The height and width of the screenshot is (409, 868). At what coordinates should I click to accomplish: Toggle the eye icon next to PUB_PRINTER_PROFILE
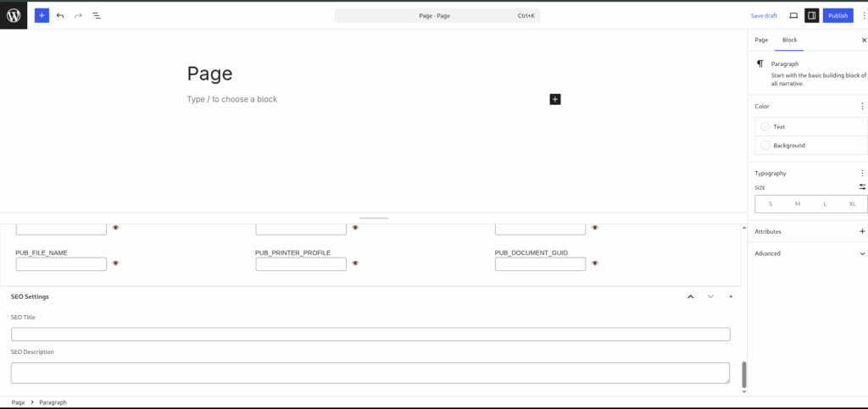click(355, 263)
